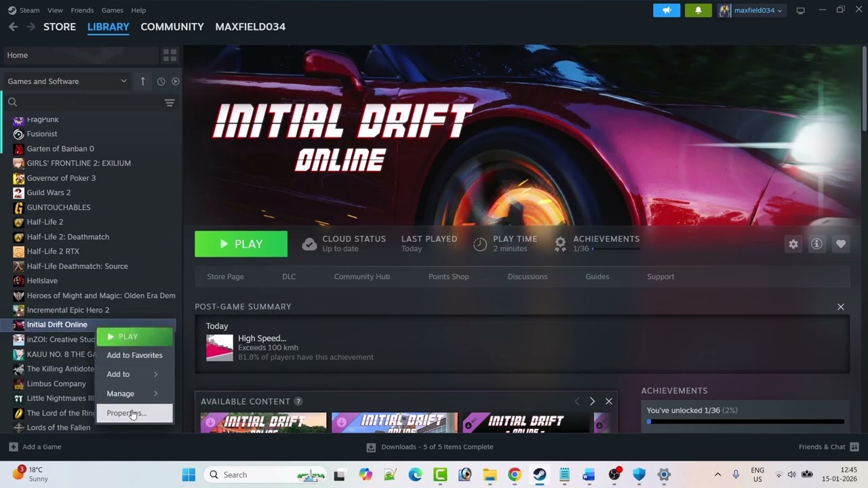Open Steam from the Windows taskbar
The width and height of the screenshot is (868, 488).
[539, 474]
